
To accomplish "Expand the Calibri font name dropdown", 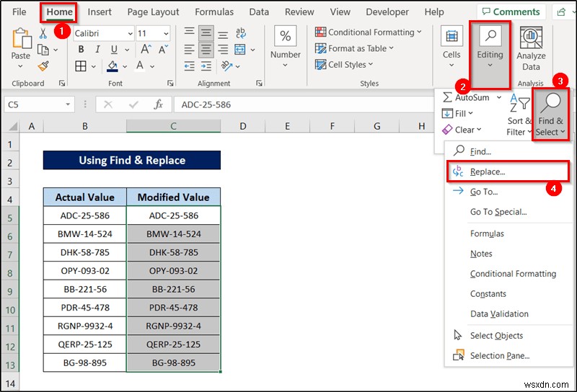I will coord(128,34).
